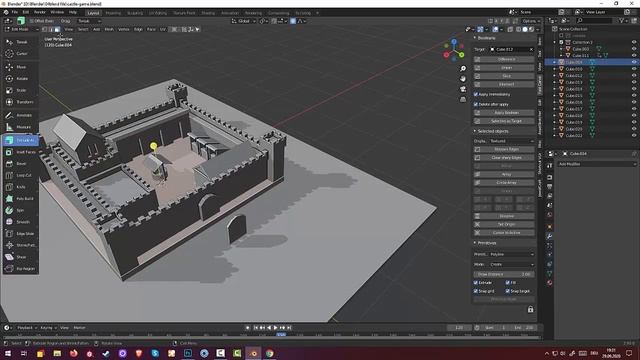Screen dimensions: 640x360
Task: Open the Global transform orientation dropdown
Action: 244,21
